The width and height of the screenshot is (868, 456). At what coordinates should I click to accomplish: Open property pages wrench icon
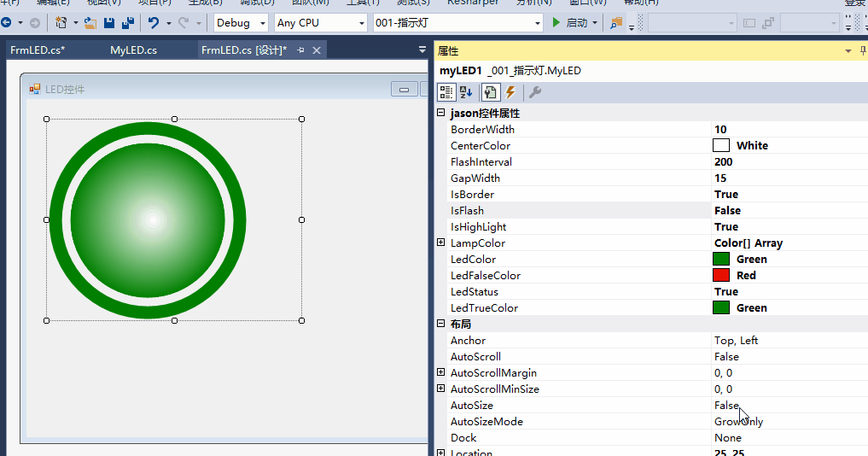pos(535,92)
